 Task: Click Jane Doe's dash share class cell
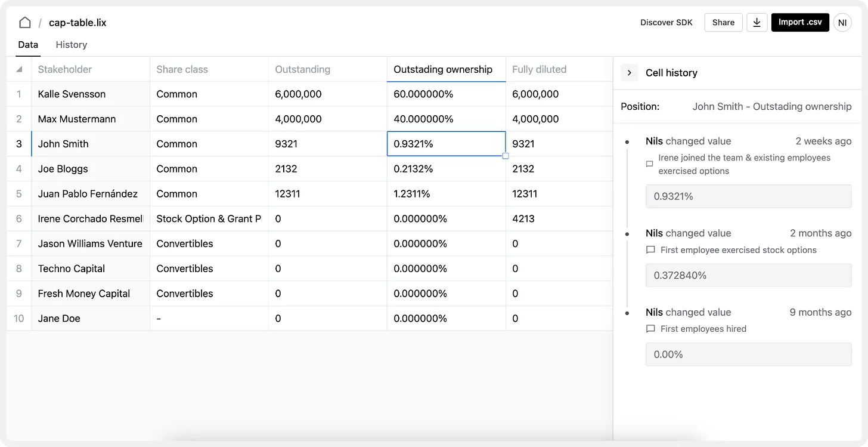click(x=209, y=319)
